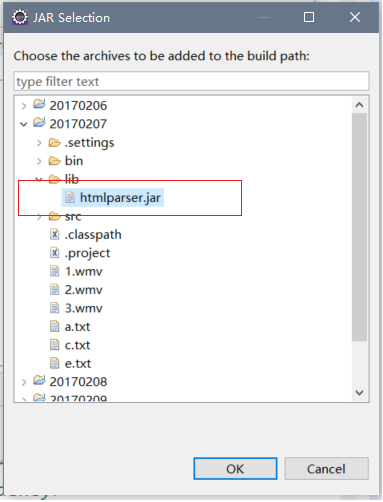Select the .settings folder name
This screenshot has height=502, width=383.
point(89,143)
